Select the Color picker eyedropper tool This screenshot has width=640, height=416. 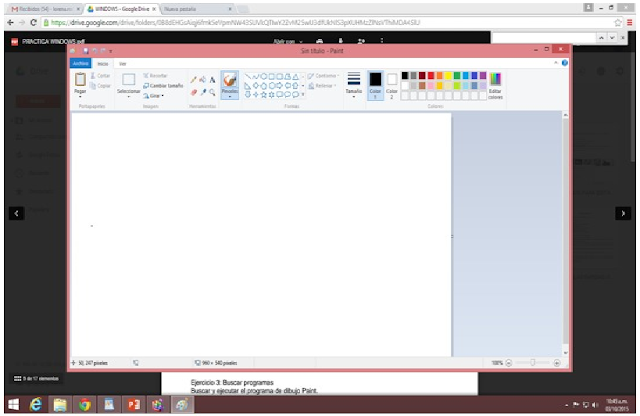(203, 92)
